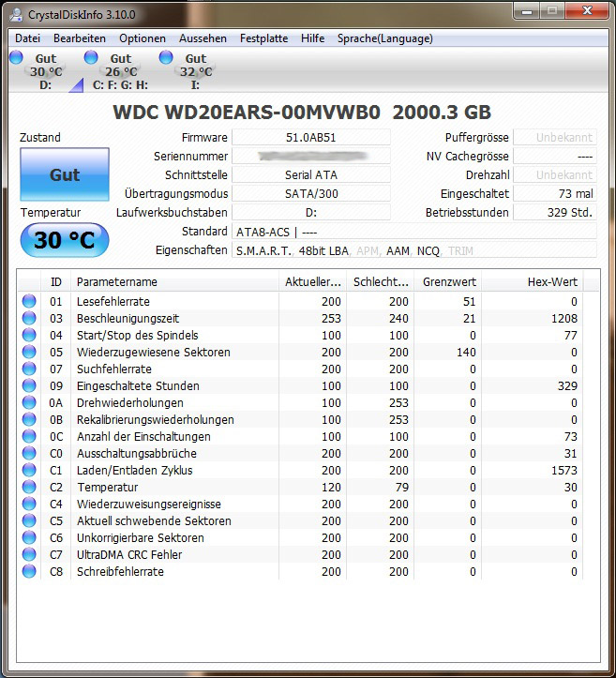Click the Übertragungsmodus field SATA/300

[x=311, y=194]
